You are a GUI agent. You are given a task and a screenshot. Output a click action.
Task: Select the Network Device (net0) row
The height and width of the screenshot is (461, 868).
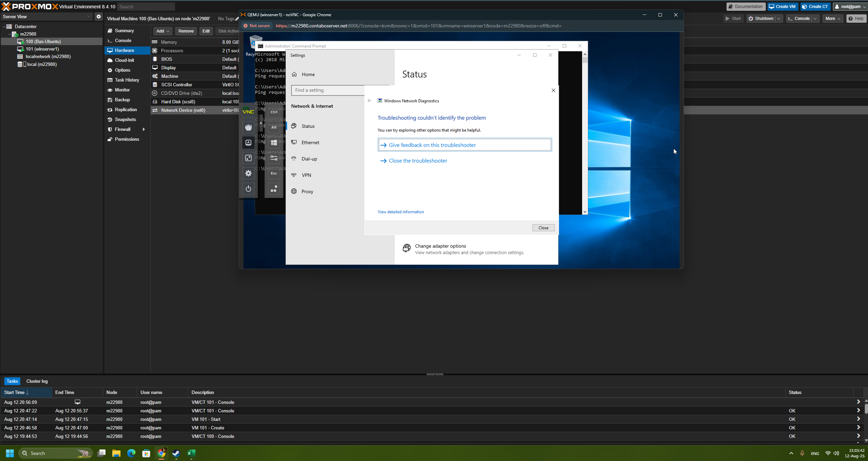click(195, 110)
